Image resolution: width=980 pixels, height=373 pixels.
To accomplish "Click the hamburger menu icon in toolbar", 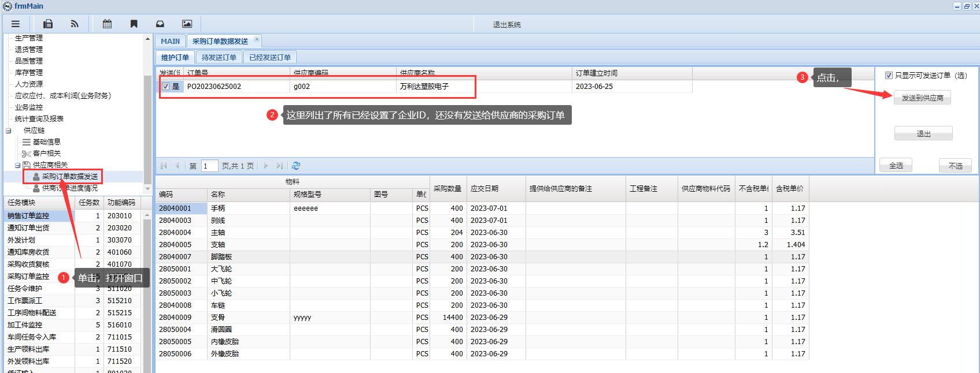I will coord(16,24).
